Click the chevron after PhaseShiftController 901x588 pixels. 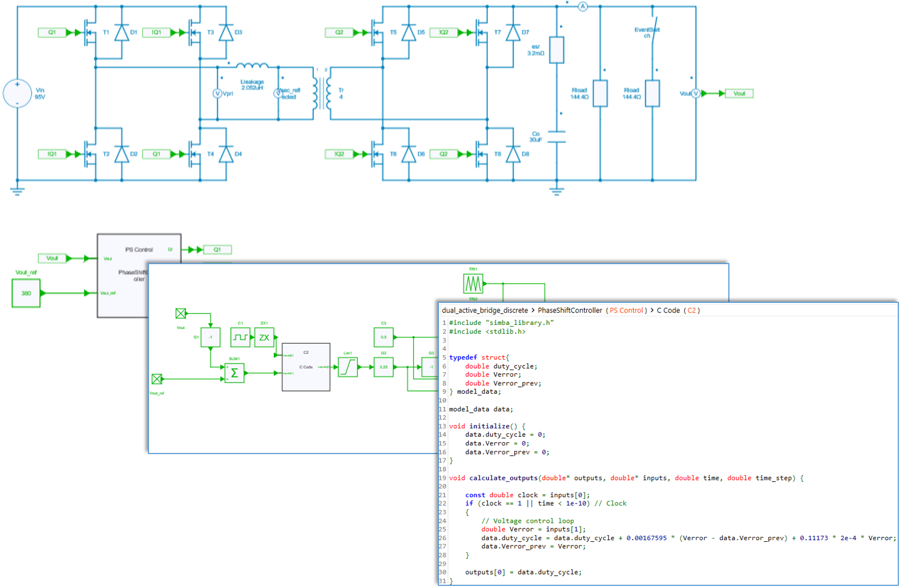tap(650, 310)
